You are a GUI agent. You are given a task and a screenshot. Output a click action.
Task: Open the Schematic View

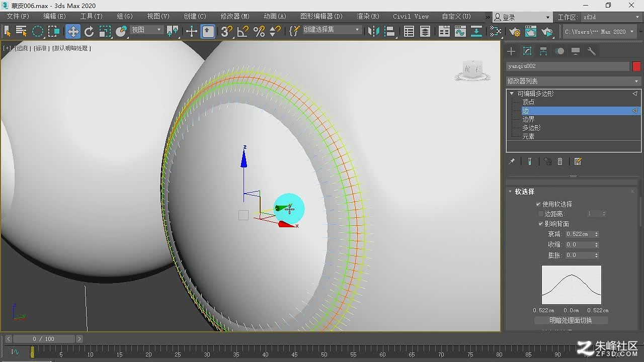476,31
